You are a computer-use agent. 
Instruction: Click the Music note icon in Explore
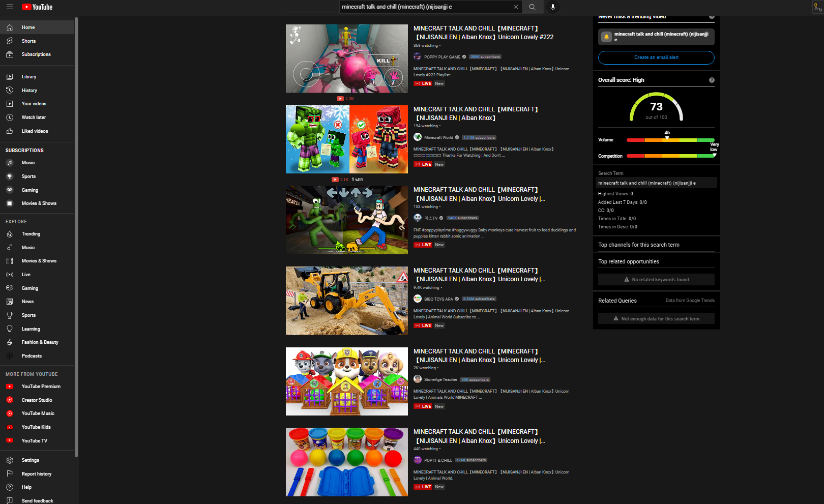(x=10, y=248)
